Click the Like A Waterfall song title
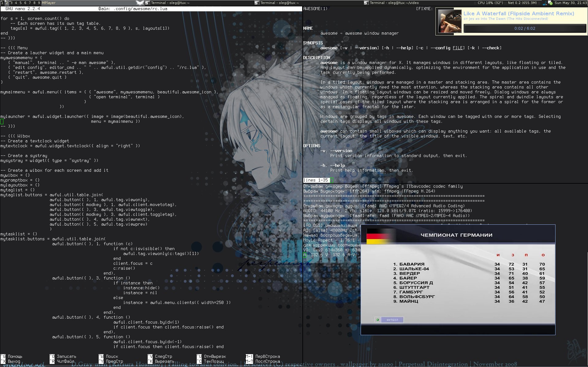The width and height of the screenshot is (588, 367). click(518, 13)
